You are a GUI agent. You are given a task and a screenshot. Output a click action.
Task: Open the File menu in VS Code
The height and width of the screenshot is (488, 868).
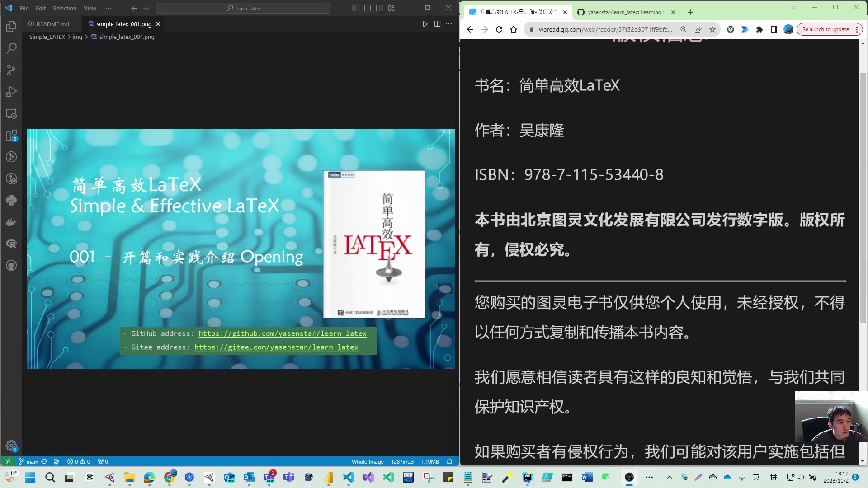click(24, 8)
